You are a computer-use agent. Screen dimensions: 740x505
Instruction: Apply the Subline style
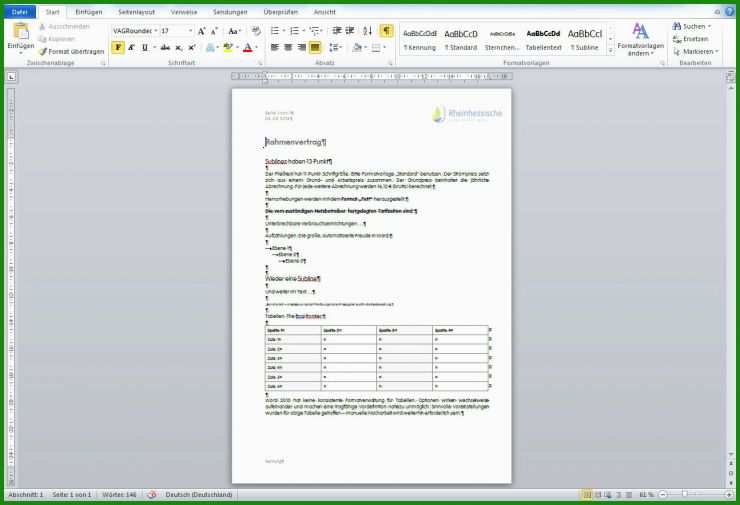click(x=585, y=40)
